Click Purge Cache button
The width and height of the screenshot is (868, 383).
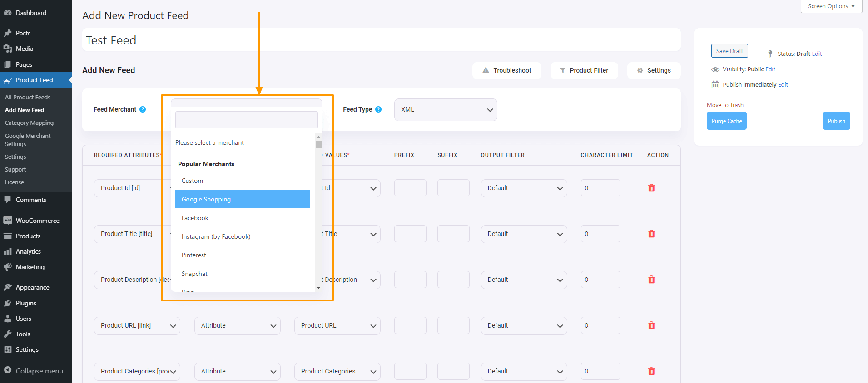click(727, 121)
